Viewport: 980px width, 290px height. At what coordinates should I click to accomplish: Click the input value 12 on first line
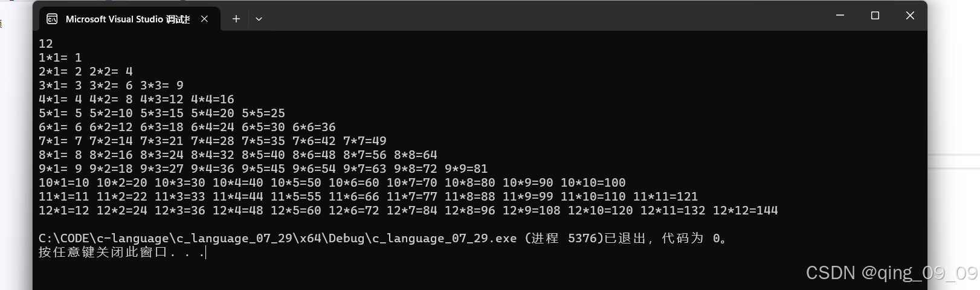(46, 43)
